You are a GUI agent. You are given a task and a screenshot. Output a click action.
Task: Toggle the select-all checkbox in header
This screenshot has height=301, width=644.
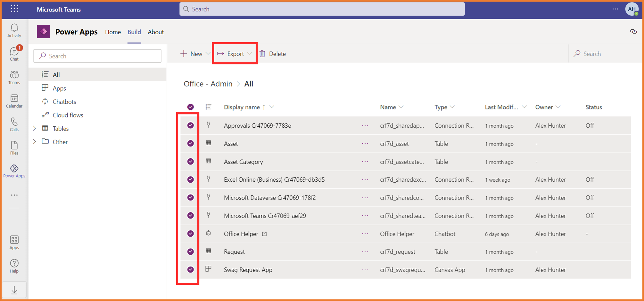[190, 107]
